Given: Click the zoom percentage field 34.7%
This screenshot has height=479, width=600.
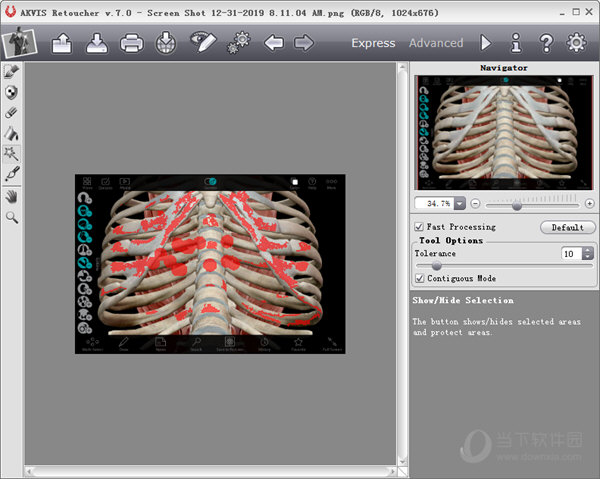Looking at the screenshot, I should 434,204.
